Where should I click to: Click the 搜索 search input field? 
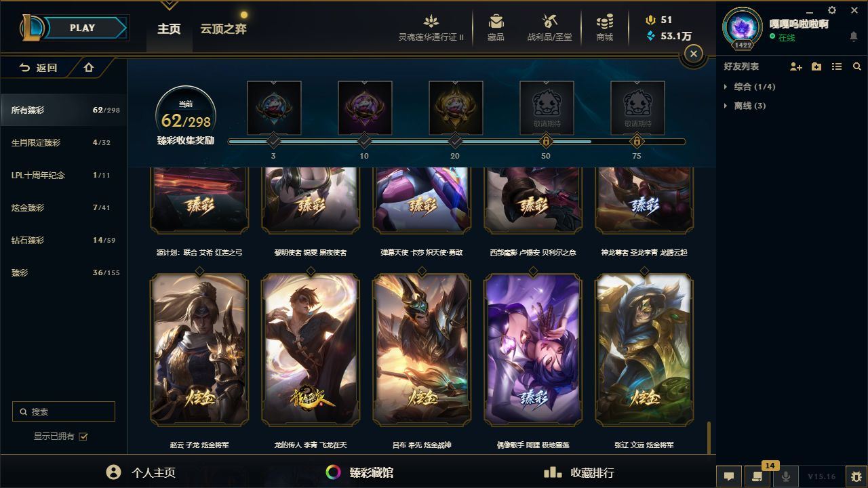tap(64, 411)
